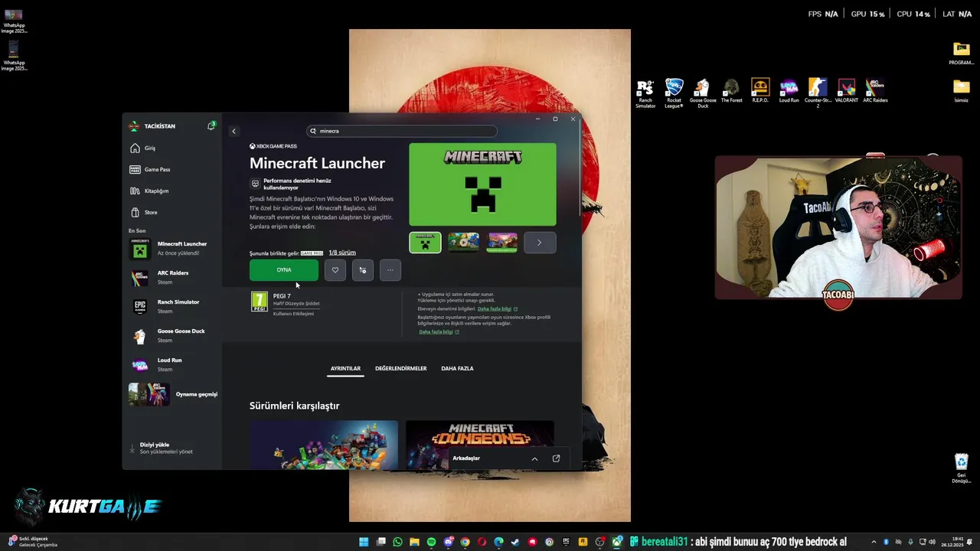980x551 pixels.
Task: Open the more options ellipsis button
Action: 390,270
